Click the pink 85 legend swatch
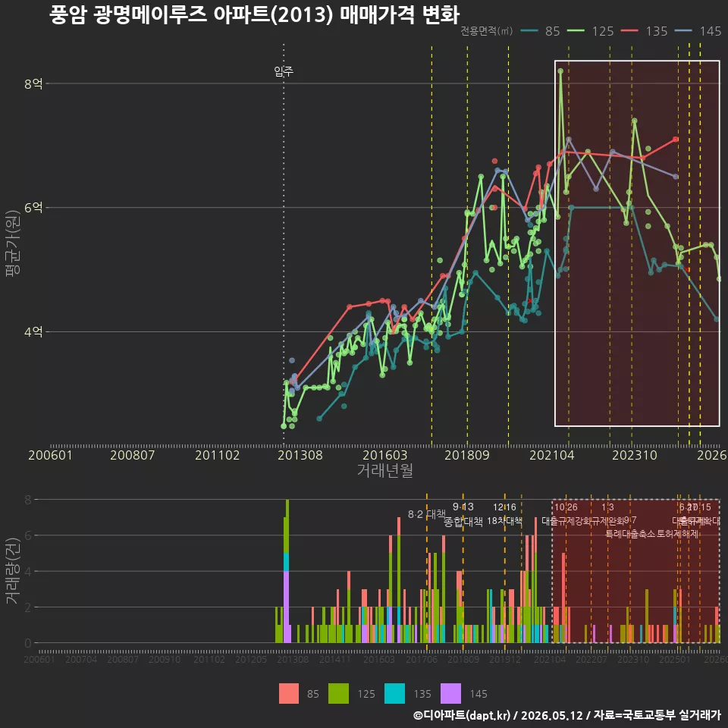728x728 pixels. click(x=289, y=693)
